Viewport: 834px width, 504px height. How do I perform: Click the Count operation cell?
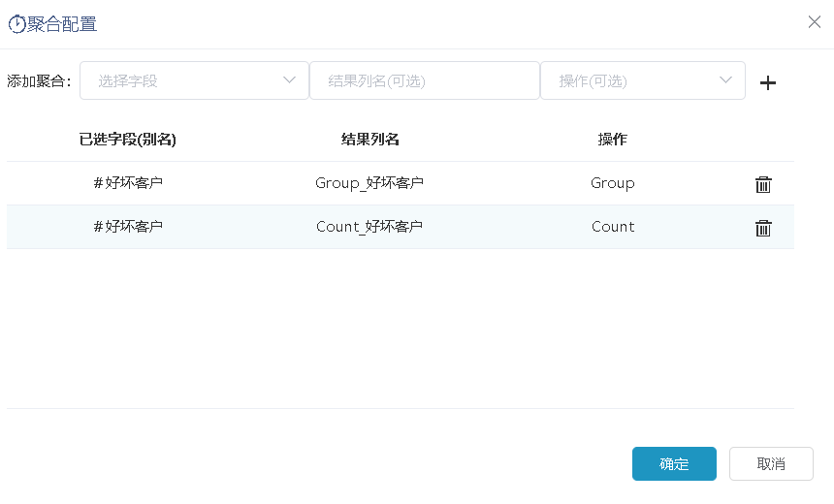point(613,227)
